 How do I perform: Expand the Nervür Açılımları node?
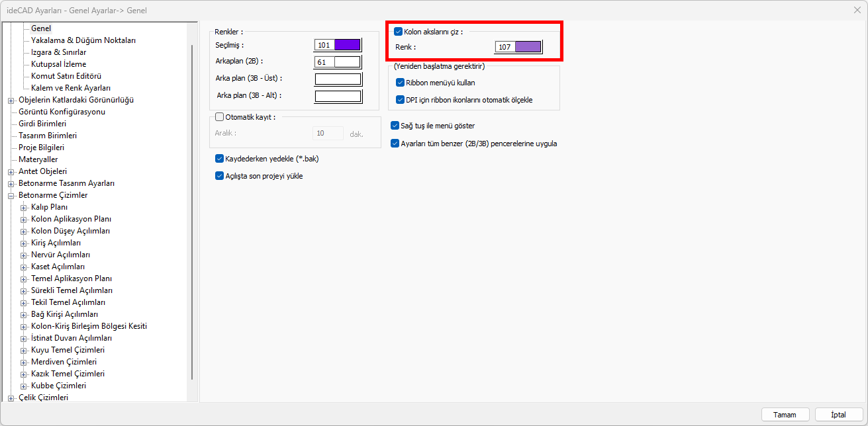(23, 255)
